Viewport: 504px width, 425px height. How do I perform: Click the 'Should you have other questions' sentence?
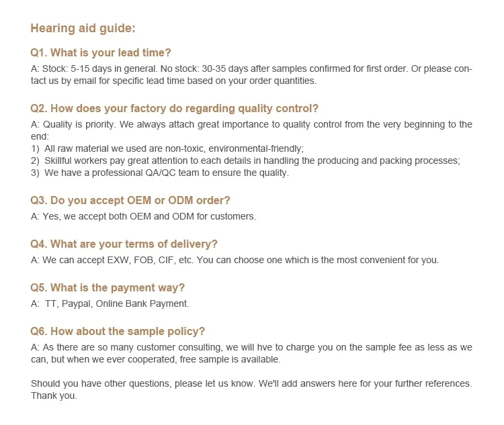pyautogui.click(x=251, y=383)
